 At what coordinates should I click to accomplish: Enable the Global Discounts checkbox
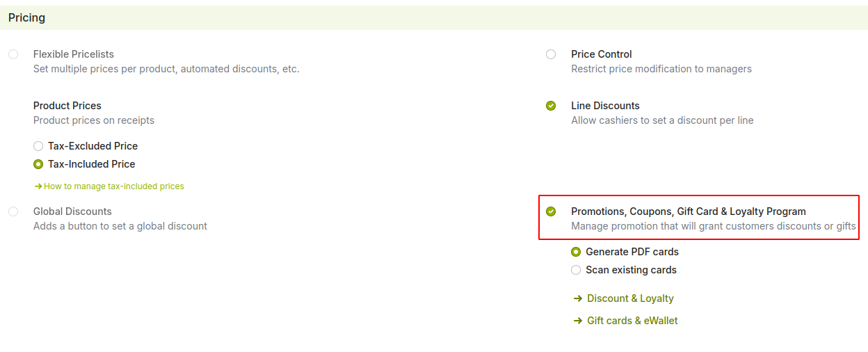[x=13, y=211]
